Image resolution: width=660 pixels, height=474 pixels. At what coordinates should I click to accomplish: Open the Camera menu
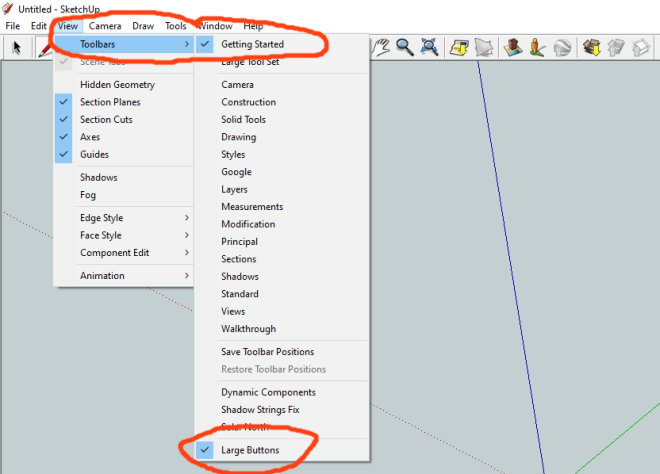[x=105, y=26]
